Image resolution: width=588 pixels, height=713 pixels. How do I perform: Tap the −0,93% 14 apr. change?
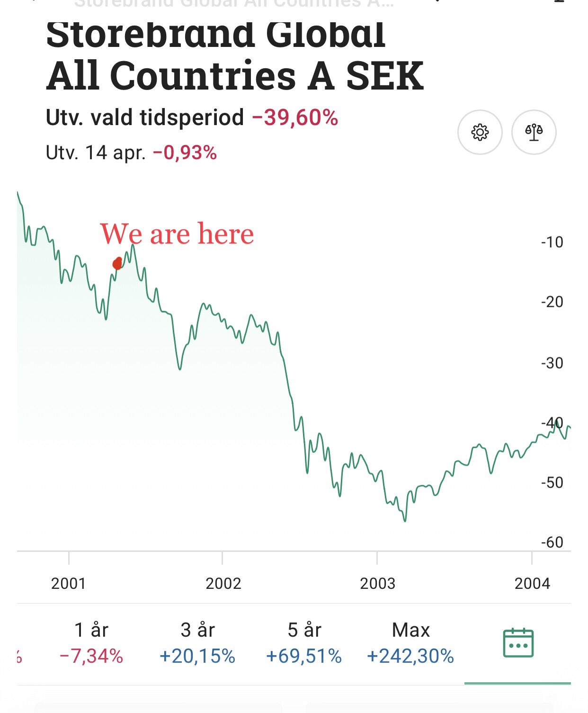coord(185,153)
